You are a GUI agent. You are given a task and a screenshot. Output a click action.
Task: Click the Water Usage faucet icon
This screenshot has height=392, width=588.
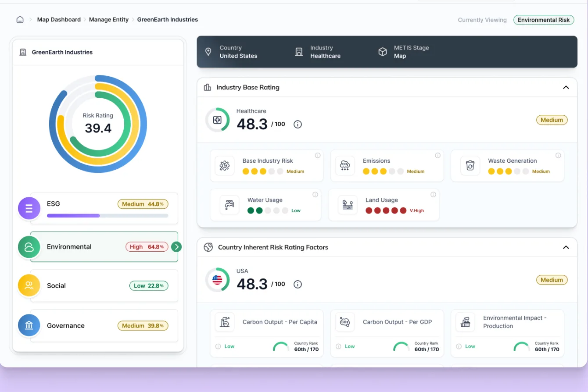click(x=229, y=205)
